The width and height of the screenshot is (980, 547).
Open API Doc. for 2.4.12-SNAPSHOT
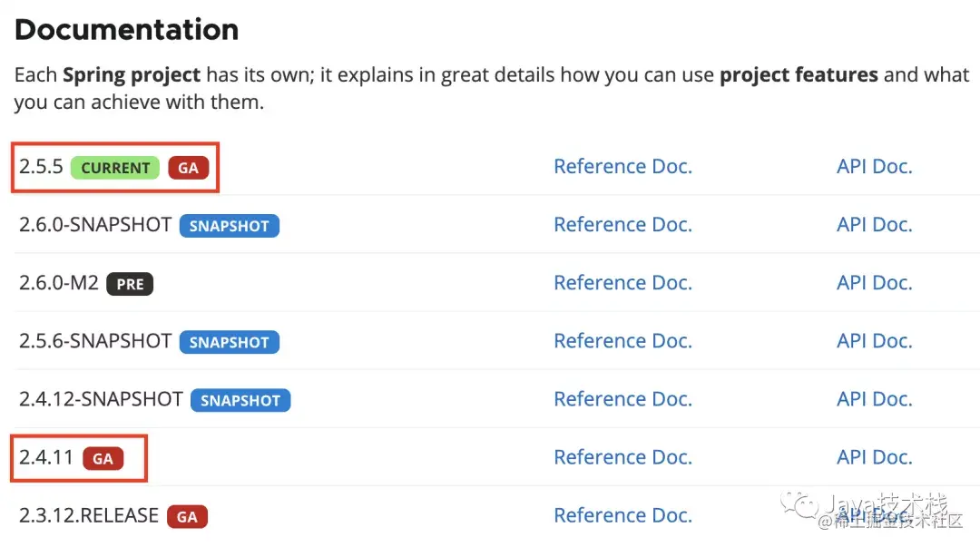coord(874,399)
